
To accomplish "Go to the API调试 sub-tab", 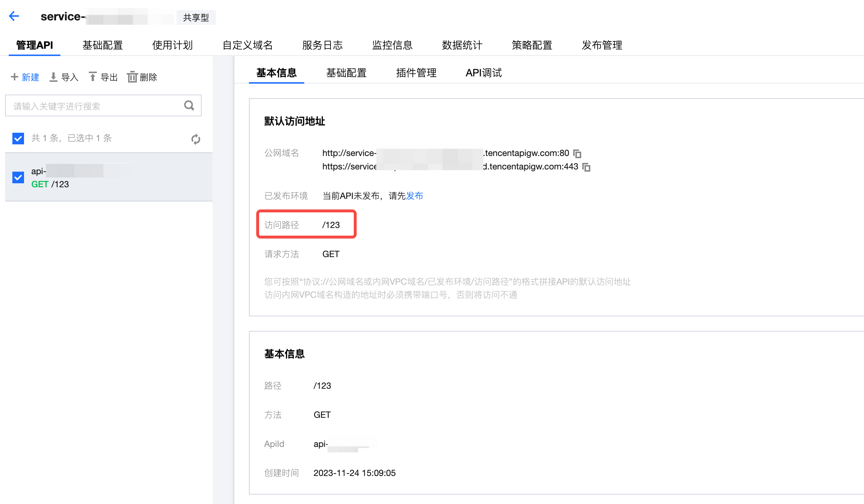I will point(483,73).
